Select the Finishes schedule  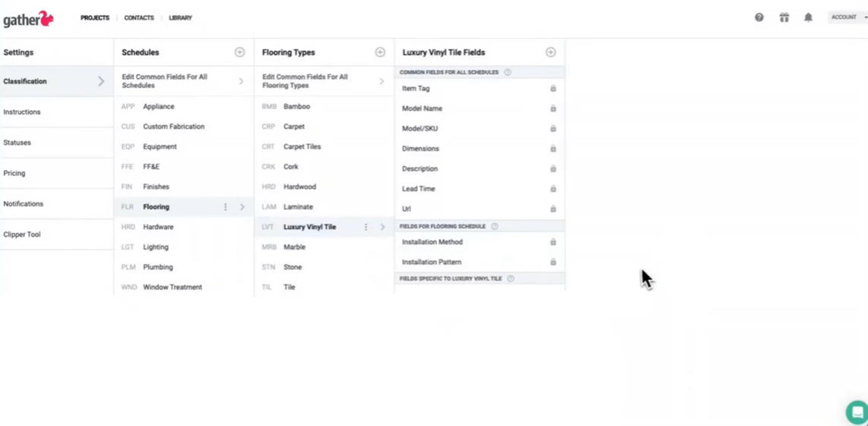pos(184,186)
